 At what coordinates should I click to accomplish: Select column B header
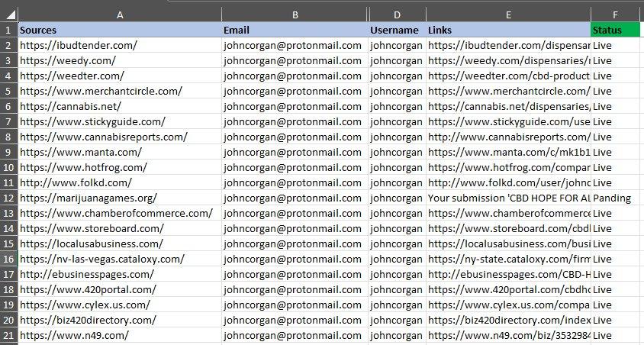point(295,15)
